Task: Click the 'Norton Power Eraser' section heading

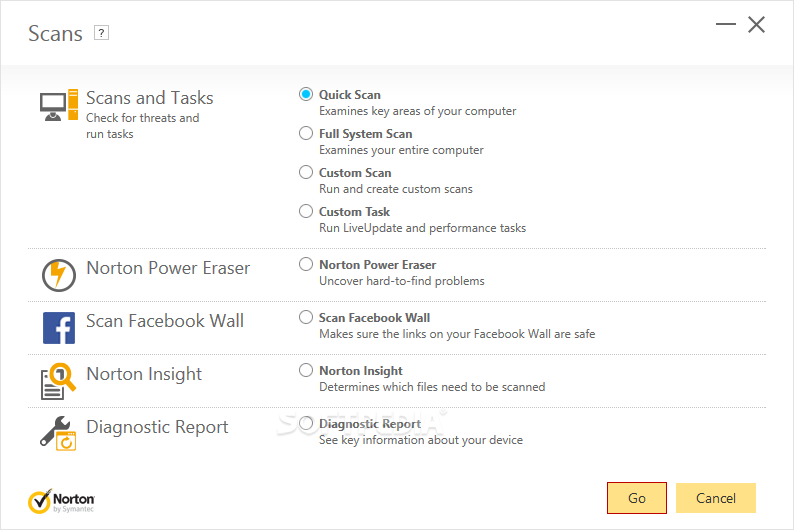Action: (168, 268)
